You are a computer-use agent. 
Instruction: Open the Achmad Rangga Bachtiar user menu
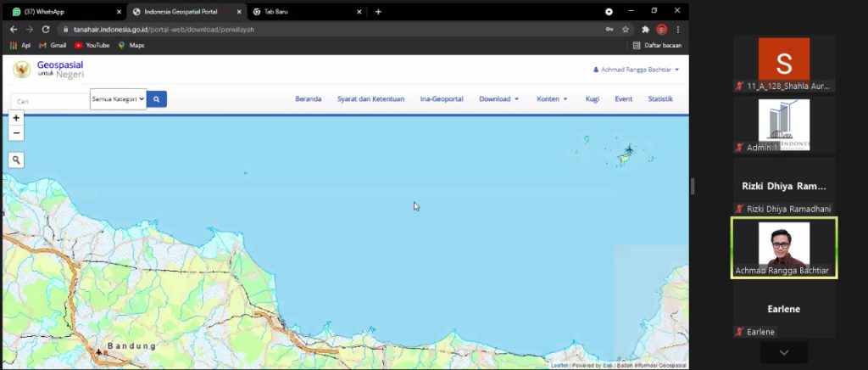(x=636, y=70)
